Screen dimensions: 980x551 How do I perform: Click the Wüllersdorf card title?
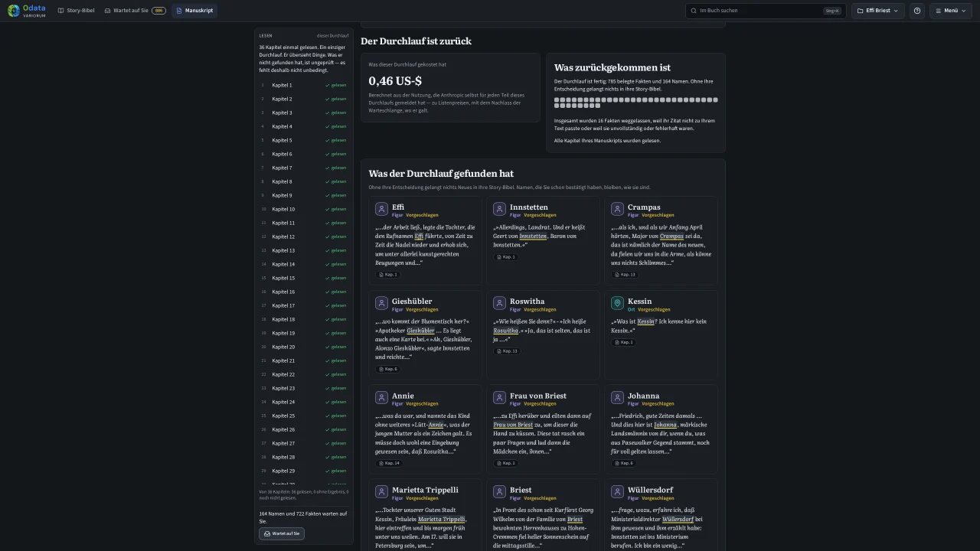tap(650, 490)
